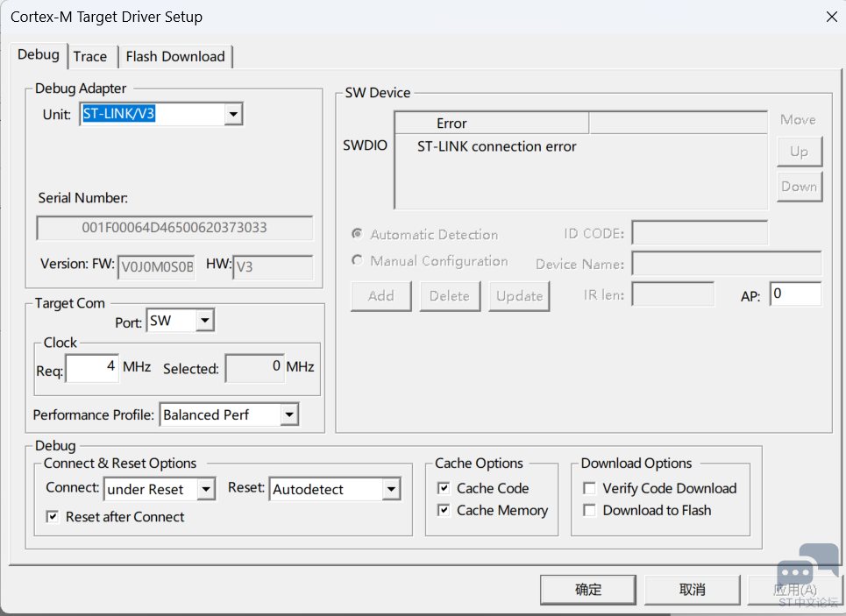846x616 pixels.
Task: Open the Port SW dropdown
Action: pos(205,321)
